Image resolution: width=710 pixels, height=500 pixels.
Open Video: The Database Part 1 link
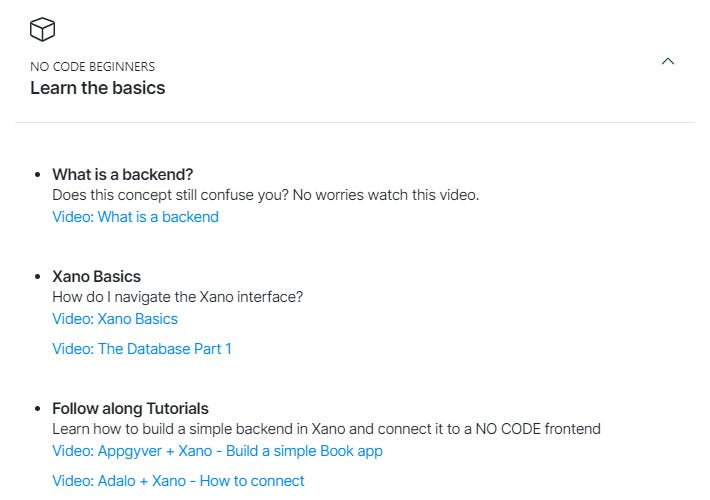pos(142,349)
